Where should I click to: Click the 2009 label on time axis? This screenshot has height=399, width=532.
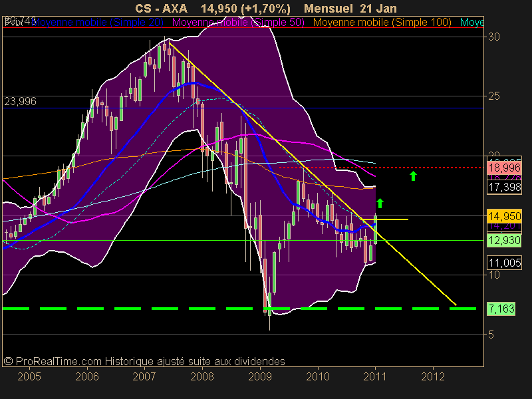point(260,376)
